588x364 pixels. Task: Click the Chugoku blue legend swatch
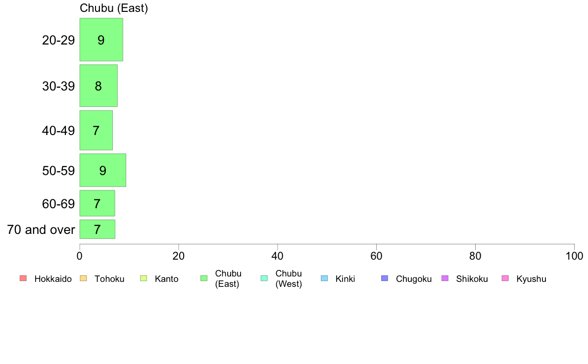tap(385, 278)
